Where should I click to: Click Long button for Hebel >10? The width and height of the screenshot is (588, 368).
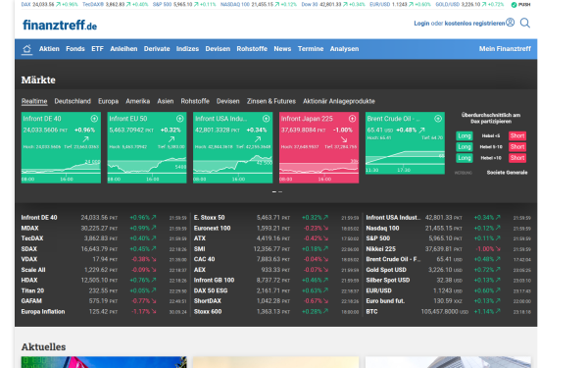(465, 158)
